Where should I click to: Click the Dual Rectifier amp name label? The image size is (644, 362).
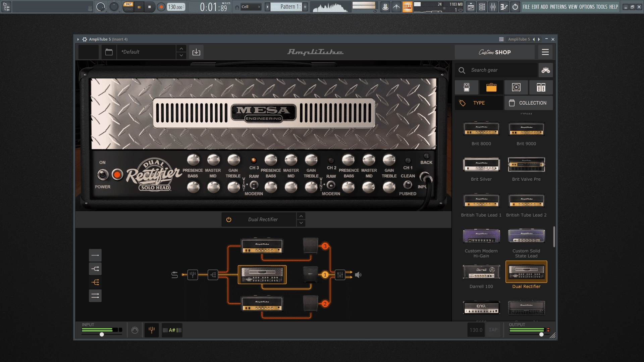click(263, 220)
